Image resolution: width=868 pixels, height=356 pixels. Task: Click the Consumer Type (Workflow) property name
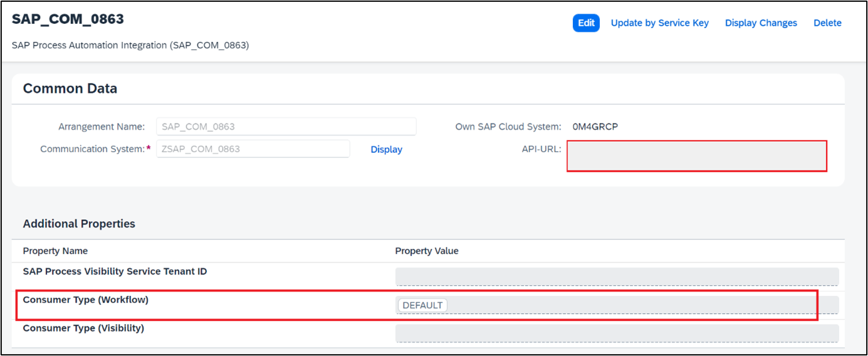86,300
